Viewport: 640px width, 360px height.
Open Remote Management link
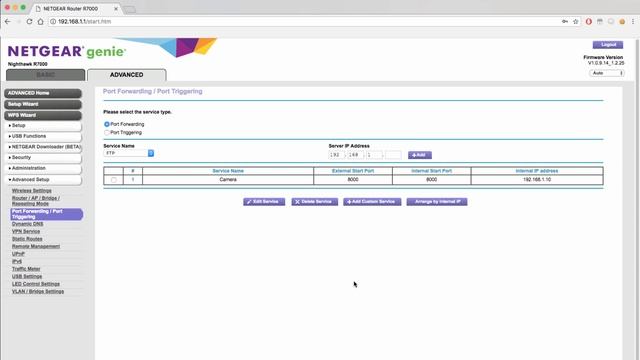coord(36,247)
